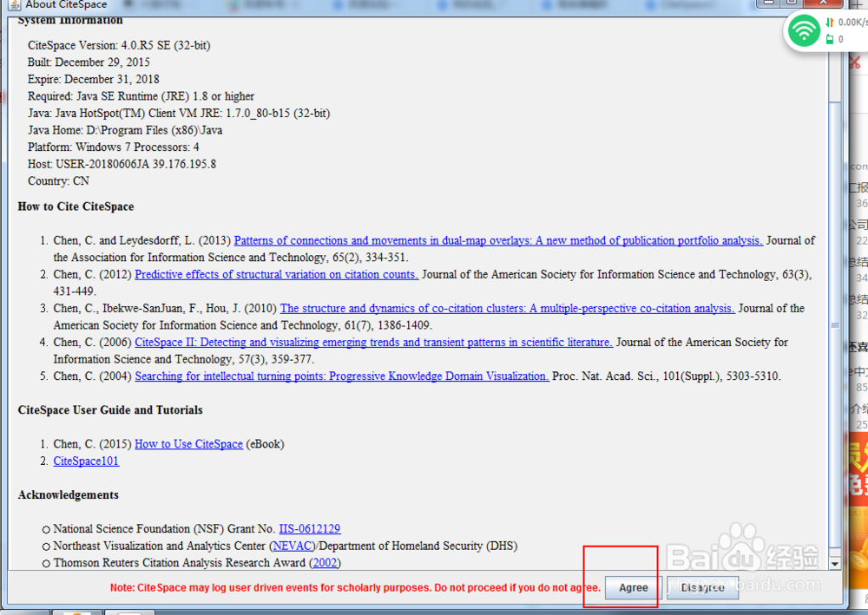Open Predictive effects of structural variation link
Image resolution: width=868 pixels, height=615 pixels.
click(276, 274)
